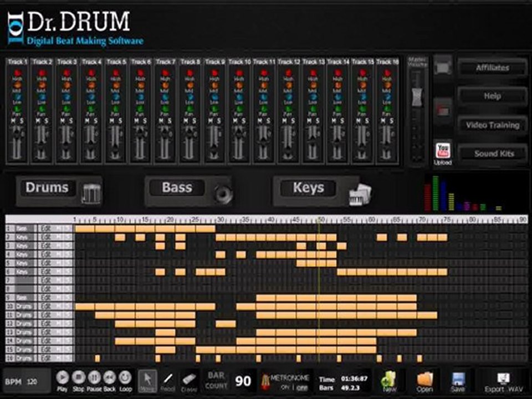Click Track 14 blue Low knob
The height and width of the screenshot is (399, 532).
click(337, 98)
